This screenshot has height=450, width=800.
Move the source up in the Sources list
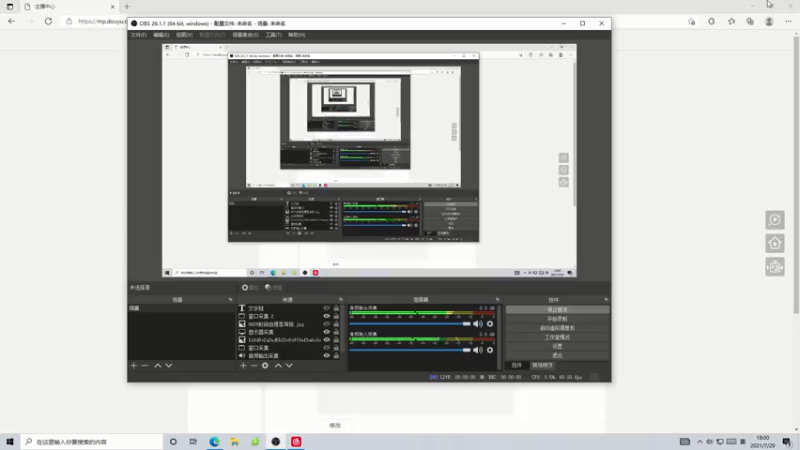278,365
